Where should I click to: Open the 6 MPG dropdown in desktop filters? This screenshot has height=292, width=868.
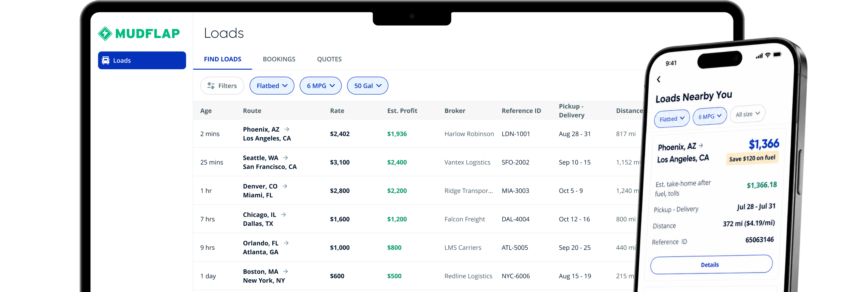point(321,86)
